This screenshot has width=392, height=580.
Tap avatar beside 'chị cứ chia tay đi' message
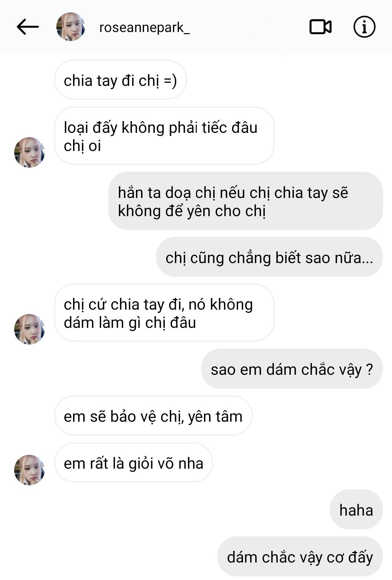[x=29, y=329]
